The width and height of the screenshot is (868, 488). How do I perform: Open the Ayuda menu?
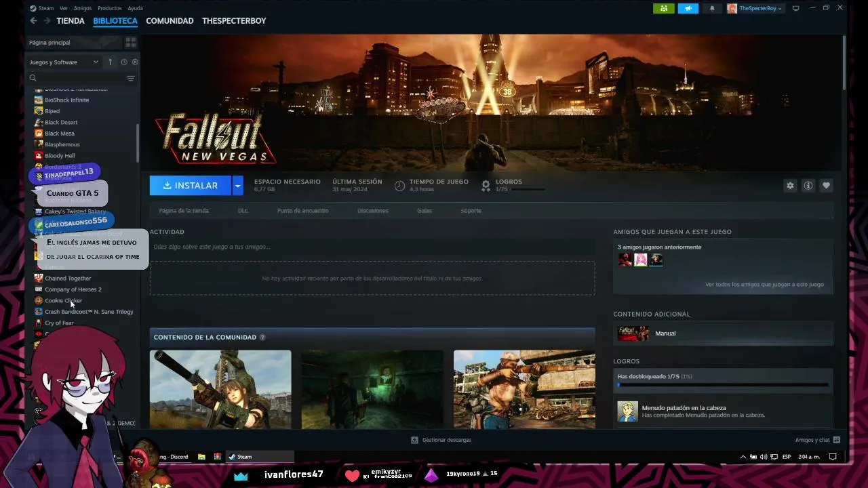point(135,8)
